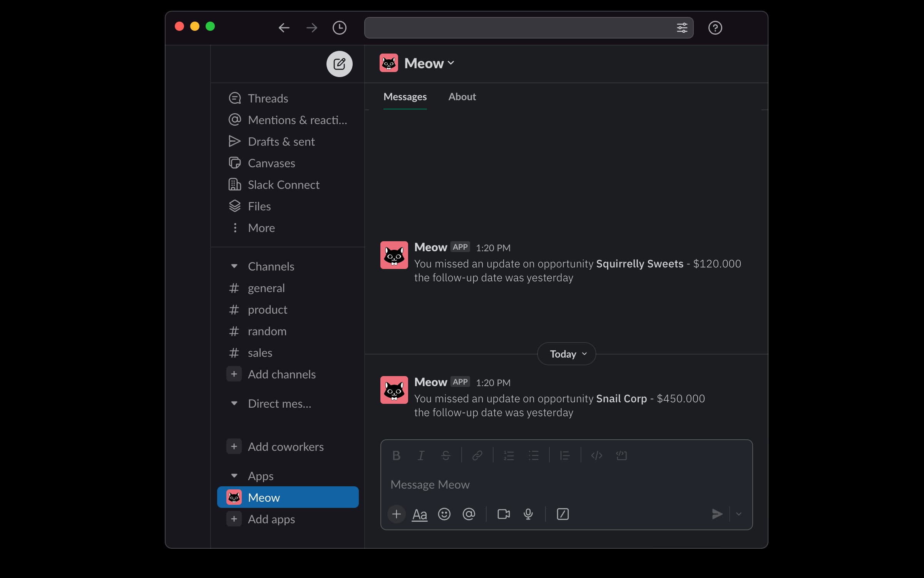924x578 pixels.
Task: Open Meow app name dropdown in header
Action: [x=429, y=63]
